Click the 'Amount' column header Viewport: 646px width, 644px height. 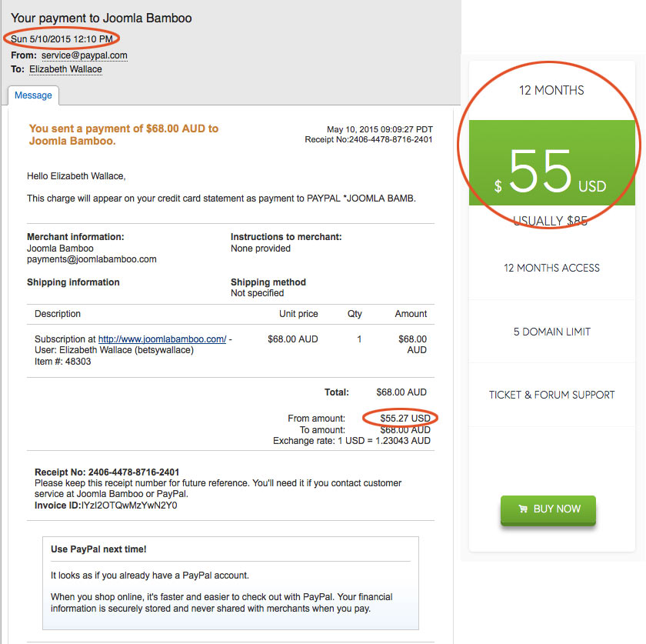(411, 314)
